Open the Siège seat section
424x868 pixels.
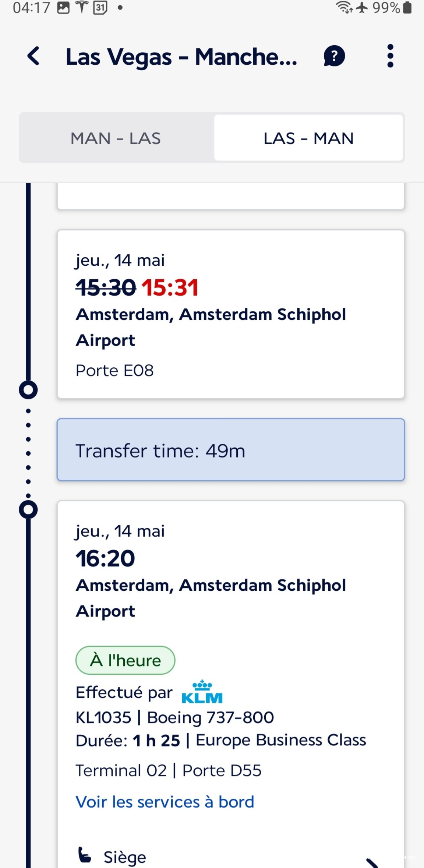pos(231,857)
